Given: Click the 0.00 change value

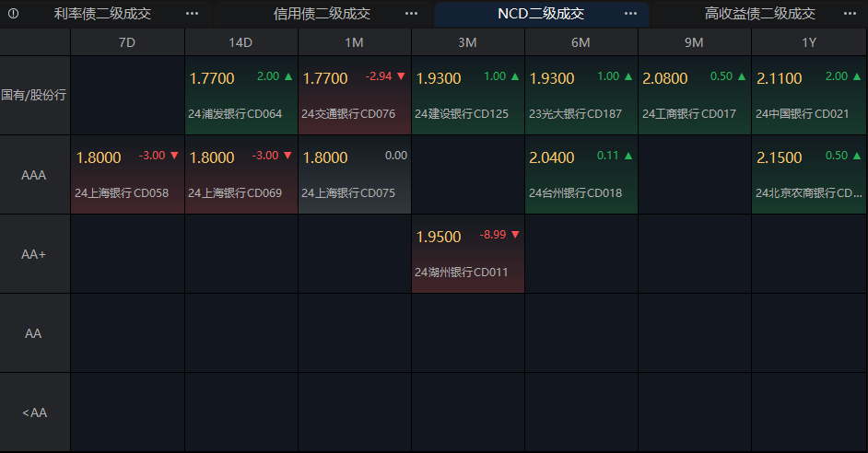Looking at the screenshot, I should click(x=396, y=156).
